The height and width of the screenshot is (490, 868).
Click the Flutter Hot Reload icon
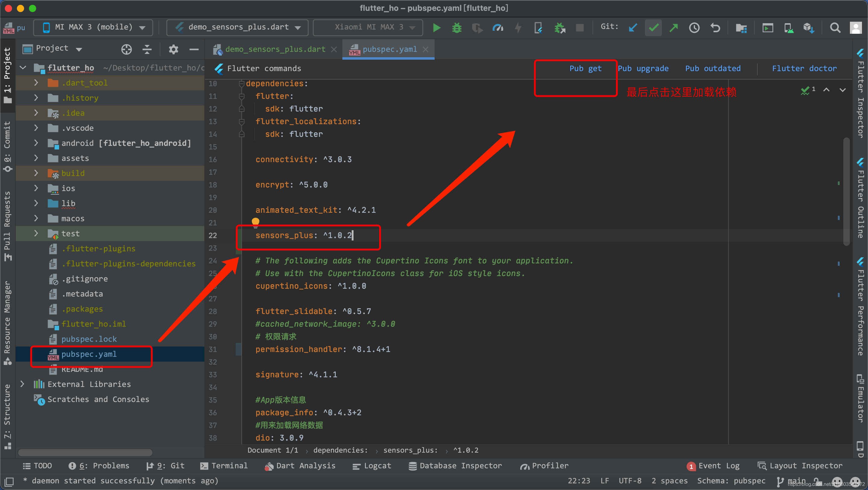tap(519, 27)
